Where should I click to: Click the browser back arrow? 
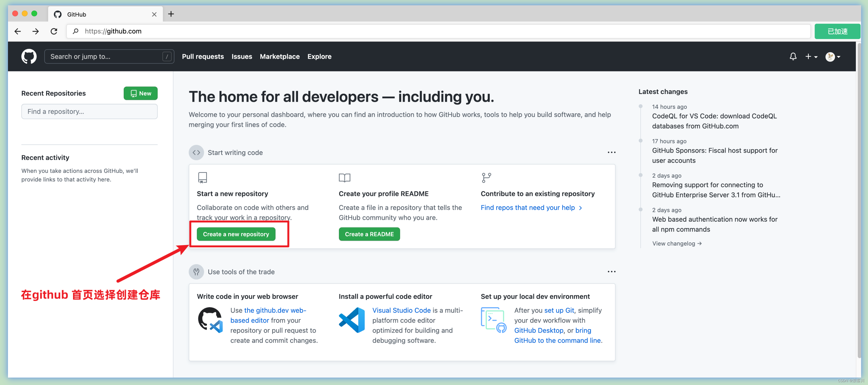[x=18, y=31]
